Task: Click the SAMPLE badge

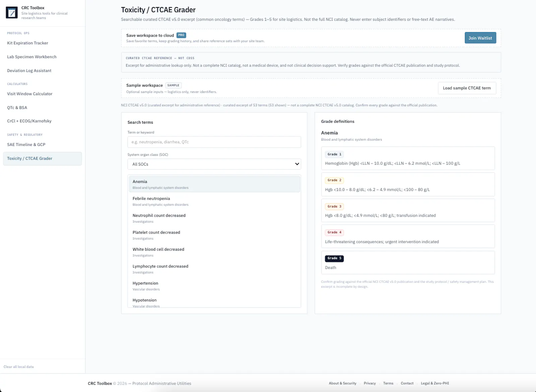Action: pos(173,85)
